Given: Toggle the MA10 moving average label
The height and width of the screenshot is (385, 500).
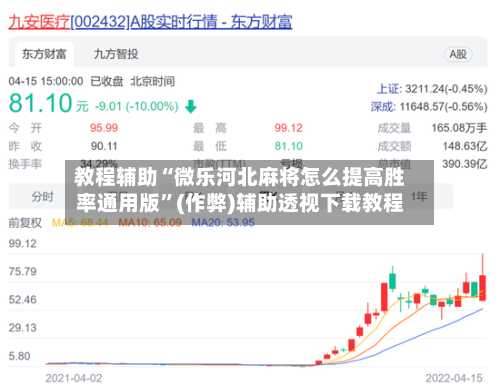Looking at the screenshot, I should tap(150, 223).
